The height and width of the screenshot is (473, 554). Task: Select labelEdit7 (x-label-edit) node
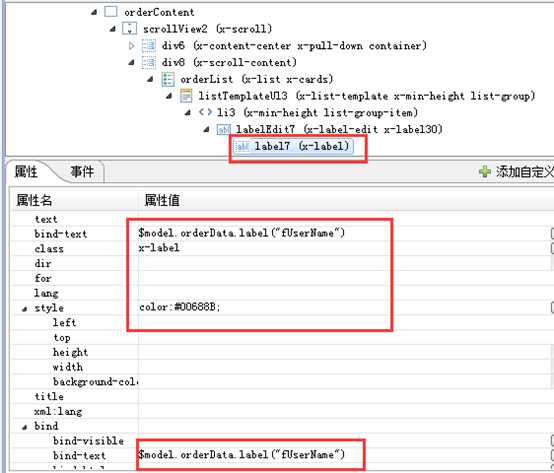339,129
